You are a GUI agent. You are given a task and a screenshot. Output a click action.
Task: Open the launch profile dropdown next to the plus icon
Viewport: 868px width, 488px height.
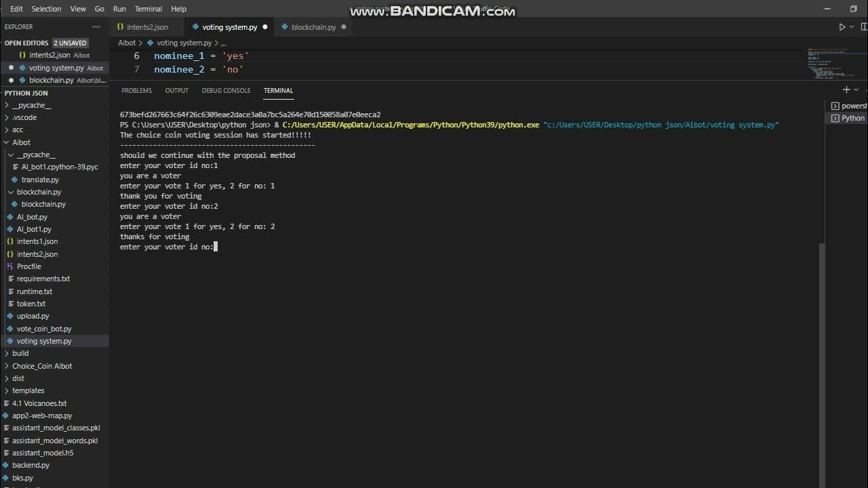tap(856, 89)
